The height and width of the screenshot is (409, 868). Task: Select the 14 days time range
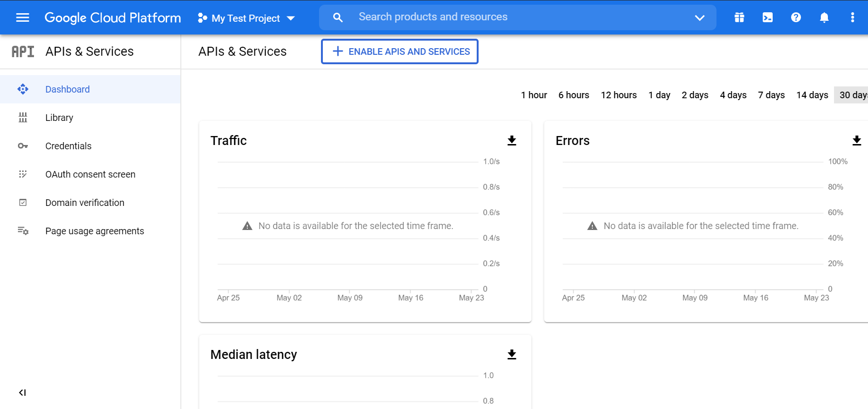812,95
